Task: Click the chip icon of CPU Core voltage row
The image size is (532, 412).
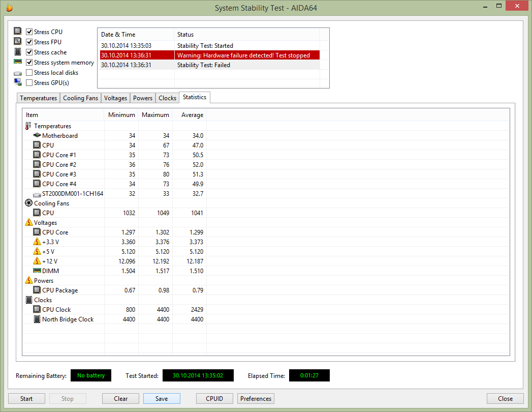Action: coord(37,232)
